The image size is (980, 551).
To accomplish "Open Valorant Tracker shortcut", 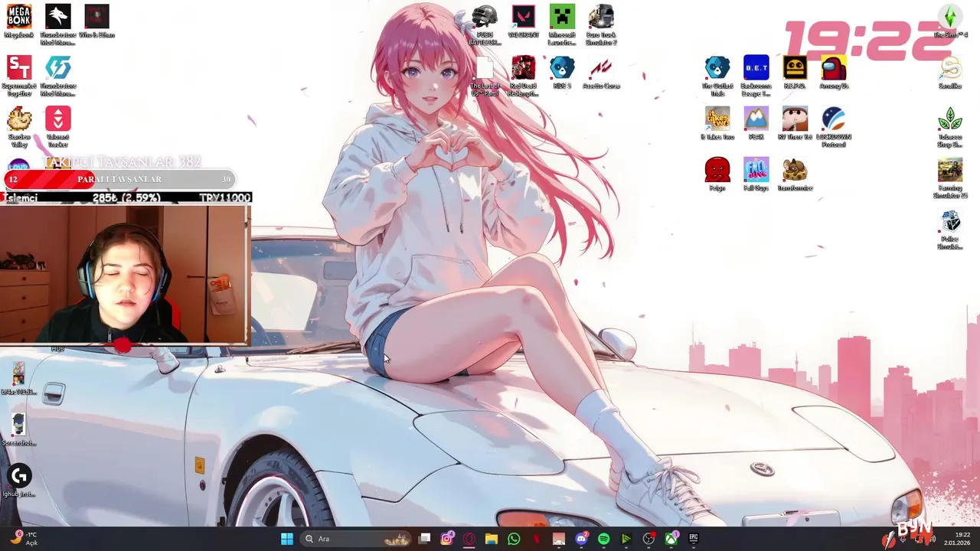I will [x=58, y=119].
